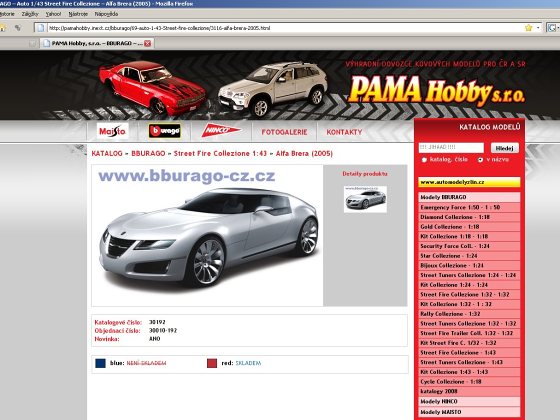Open Street Fire Collezione 1:32 category
Viewport: 560px width, 420px height.
[469, 294]
